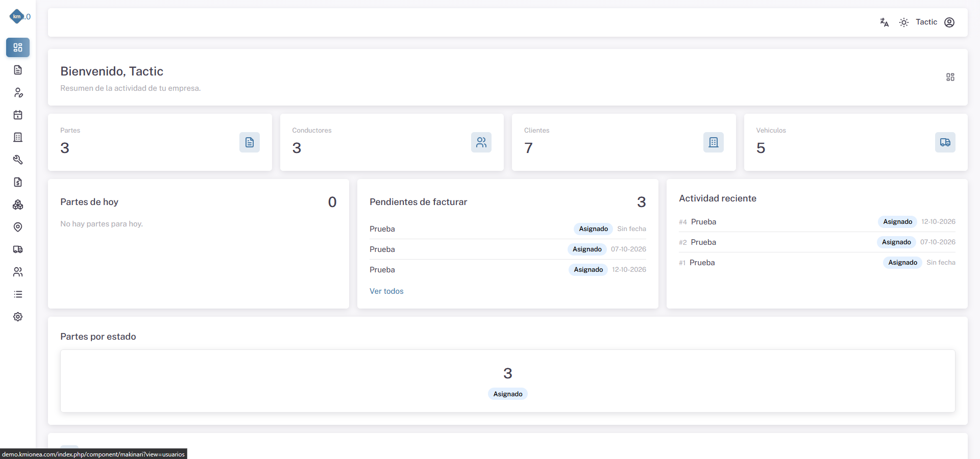Click the Ver todos link
The height and width of the screenshot is (459, 980).
coord(386,291)
